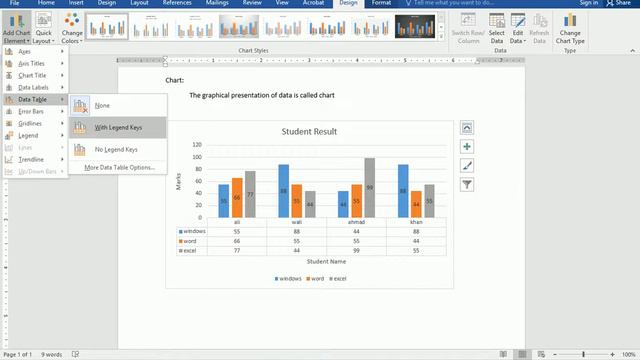Open Add Chart Element dropdown
This screenshot has height=360, width=640.
(x=16, y=28)
